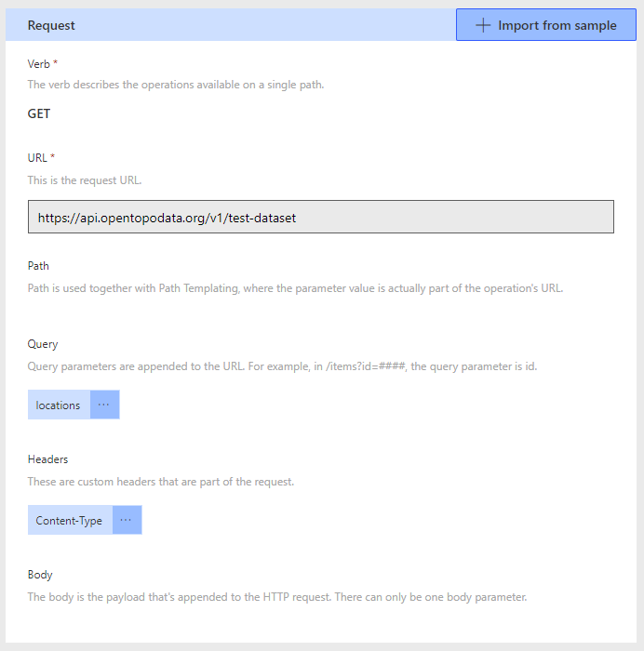
Task: Click the Import from sample button label
Action: click(557, 25)
